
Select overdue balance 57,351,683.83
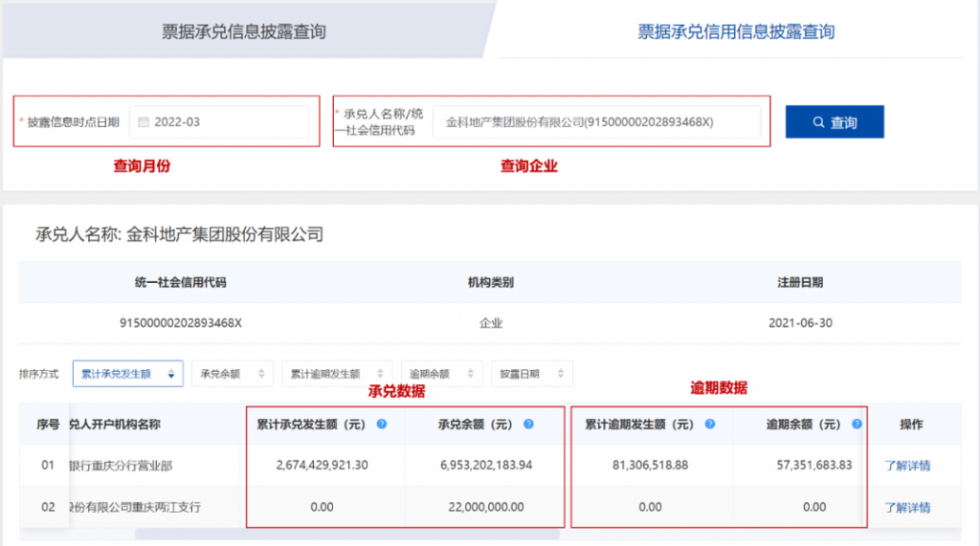click(x=814, y=465)
